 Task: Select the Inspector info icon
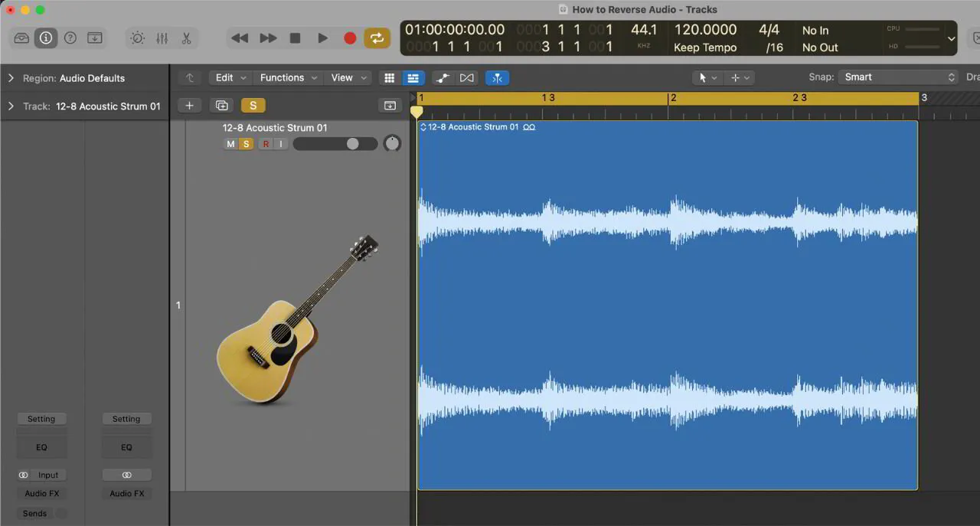pyautogui.click(x=46, y=38)
